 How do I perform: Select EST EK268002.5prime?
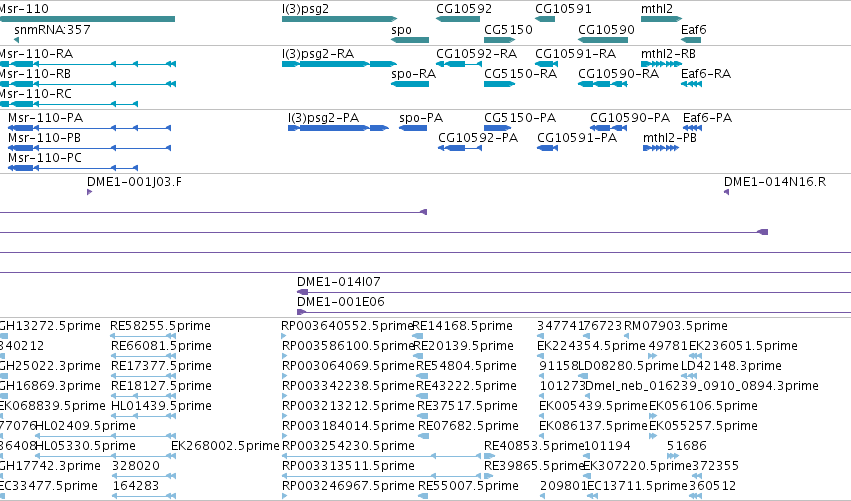[225, 447]
